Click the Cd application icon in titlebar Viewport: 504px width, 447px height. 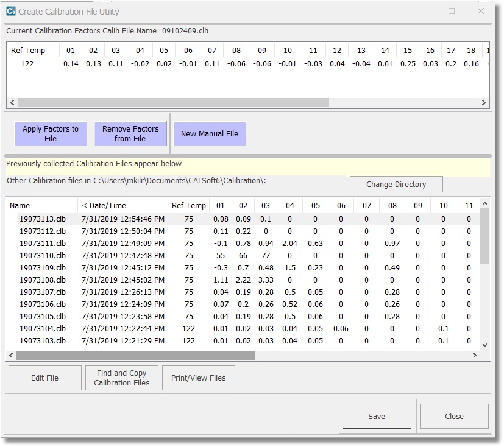pyautogui.click(x=10, y=11)
